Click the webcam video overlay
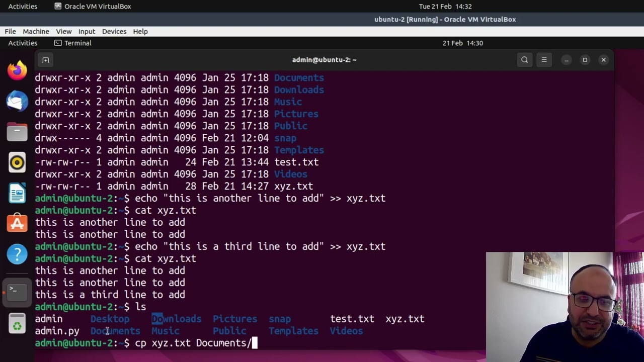The width and height of the screenshot is (644, 362). (565, 307)
